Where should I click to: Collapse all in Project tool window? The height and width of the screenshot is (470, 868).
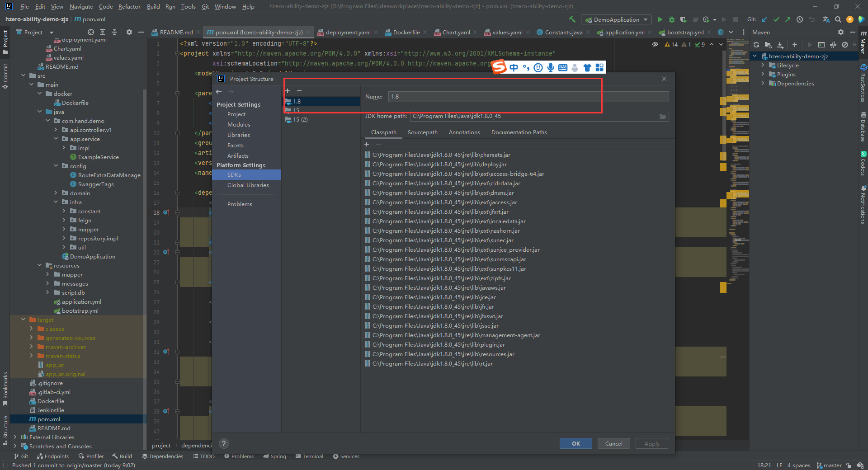click(x=114, y=32)
